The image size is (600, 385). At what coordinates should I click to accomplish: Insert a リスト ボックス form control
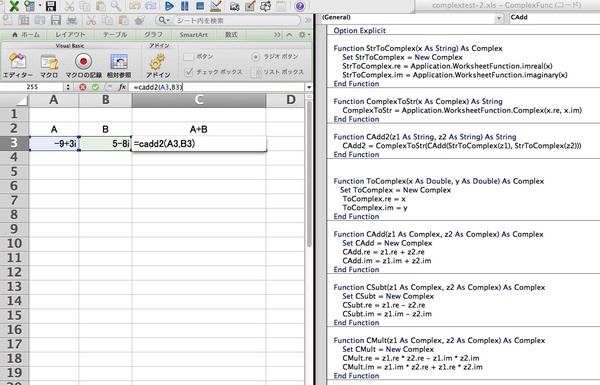[277, 72]
